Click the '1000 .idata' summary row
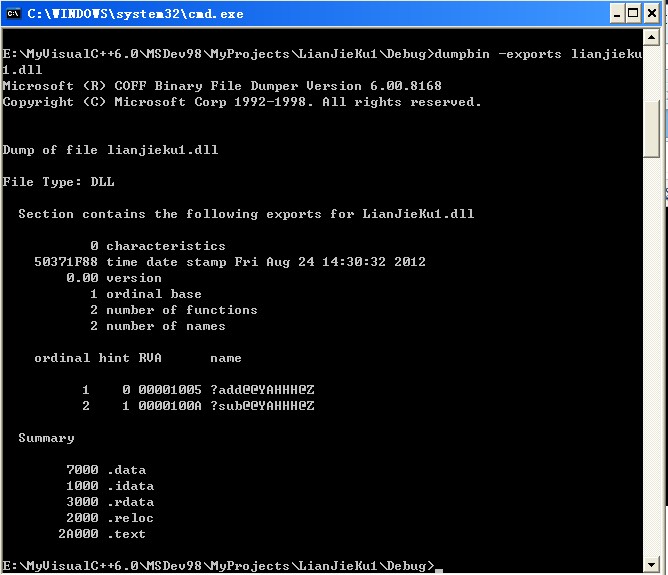Image resolution: width=668 pixels, height=575 pixels. [x=110, y=486]
